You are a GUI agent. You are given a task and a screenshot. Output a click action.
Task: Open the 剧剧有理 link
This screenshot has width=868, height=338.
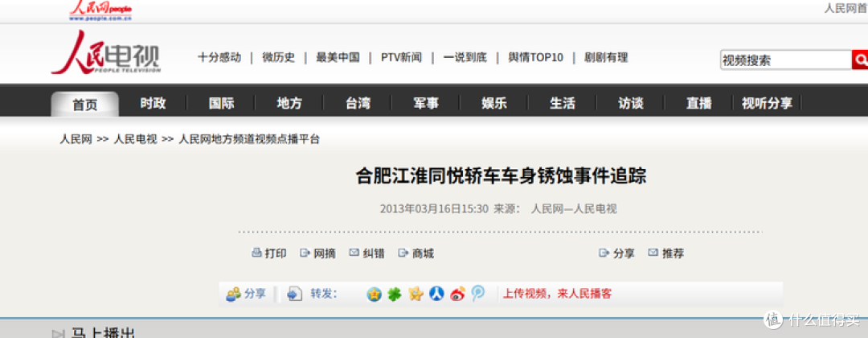(x=606, y=58)
